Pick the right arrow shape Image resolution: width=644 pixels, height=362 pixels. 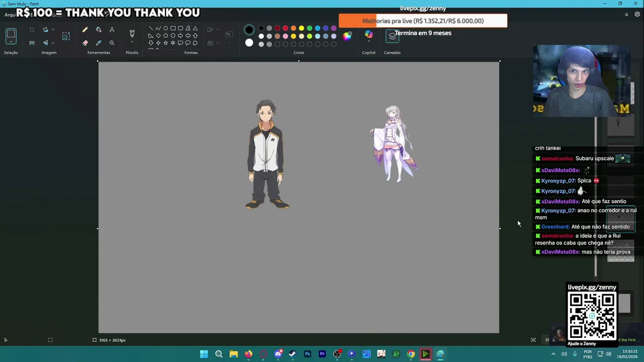pyautogui.click(x=181, y=36)
